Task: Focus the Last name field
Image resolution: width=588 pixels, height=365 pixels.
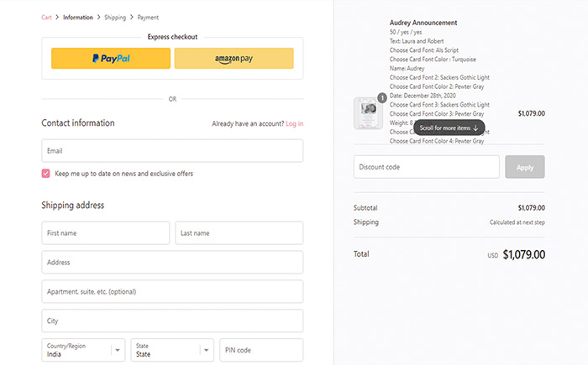Action: (239, 233)
